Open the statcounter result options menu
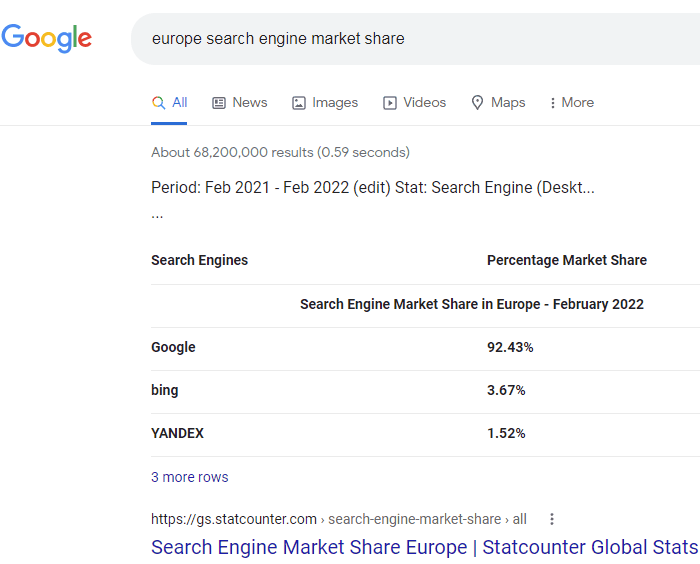Screen dimensions: 700x564 pos(551,519)
